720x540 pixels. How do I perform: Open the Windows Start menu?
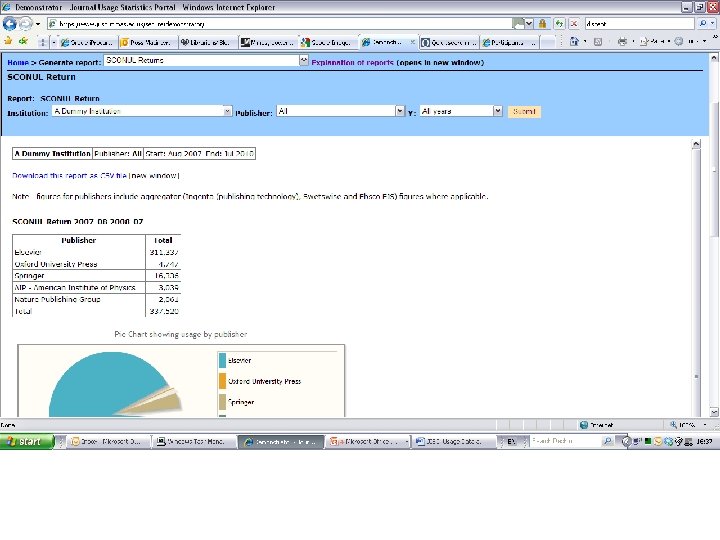point(27,441)
